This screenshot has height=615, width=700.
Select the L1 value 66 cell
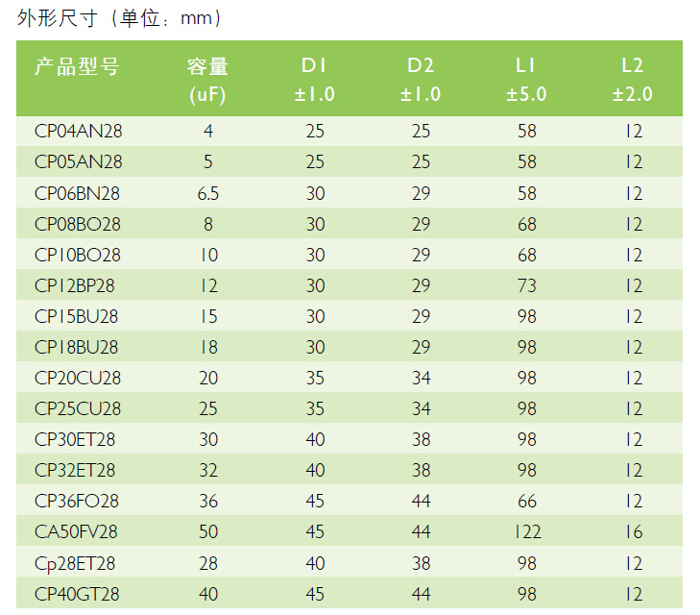coord(526,501)
